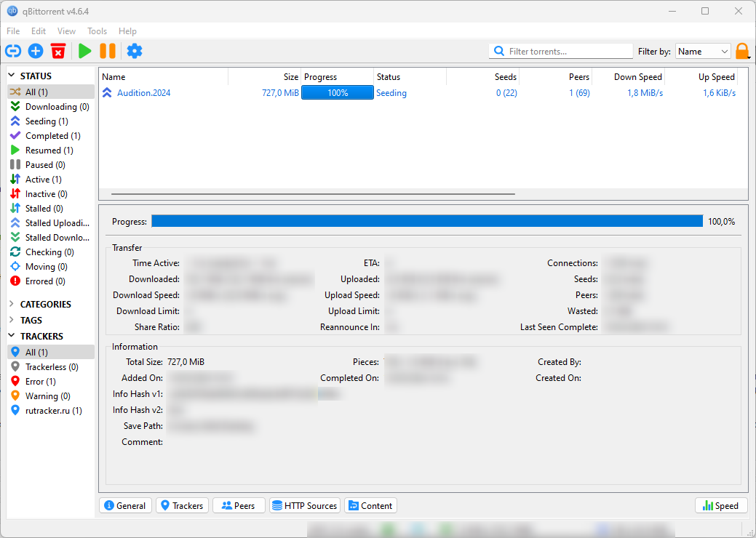The width and height of the screenshot is (756, 538).
Task: Expand the TAGS section
Action: [x=12, y=321]
